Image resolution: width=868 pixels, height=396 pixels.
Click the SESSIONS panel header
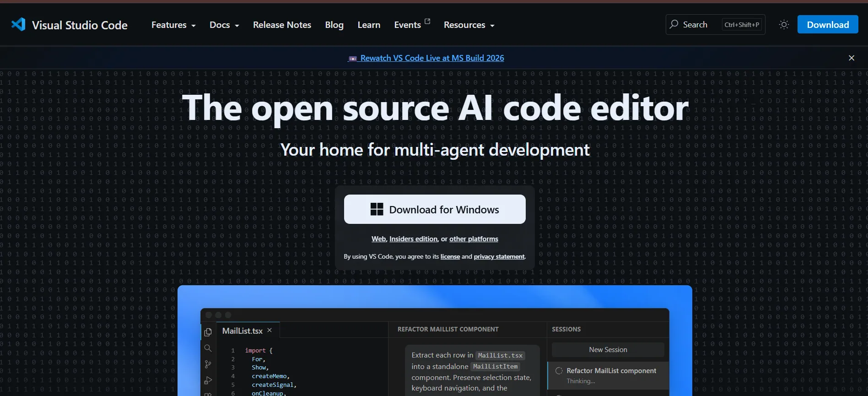tap(566, 329)
